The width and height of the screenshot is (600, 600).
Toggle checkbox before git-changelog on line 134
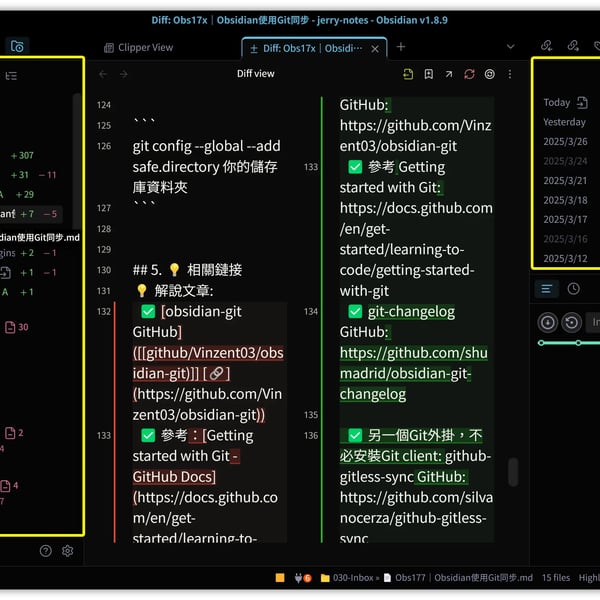(355, 311)
